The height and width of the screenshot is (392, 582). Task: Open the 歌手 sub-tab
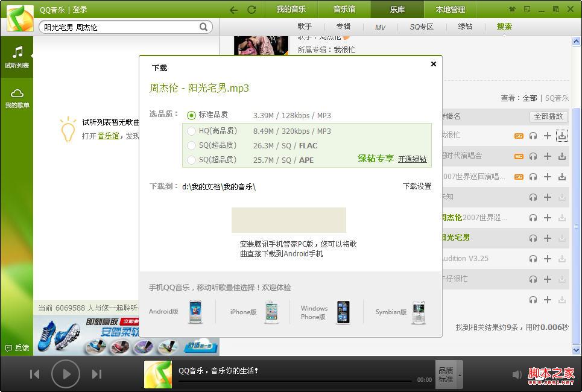click(x=305, y=27)
